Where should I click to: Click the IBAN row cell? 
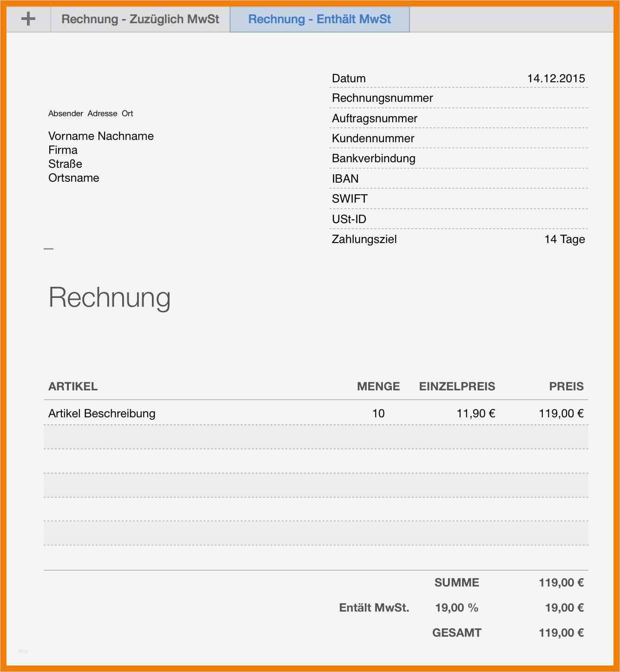459,178
